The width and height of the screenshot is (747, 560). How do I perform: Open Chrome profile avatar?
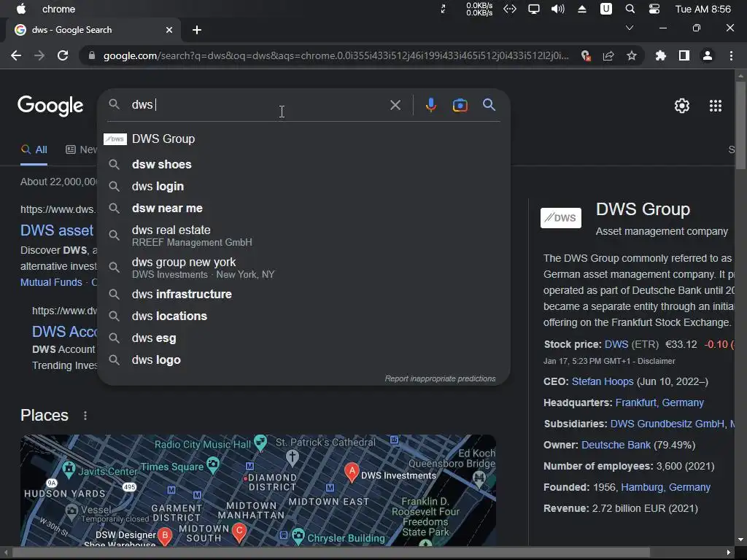pos(708,55)
